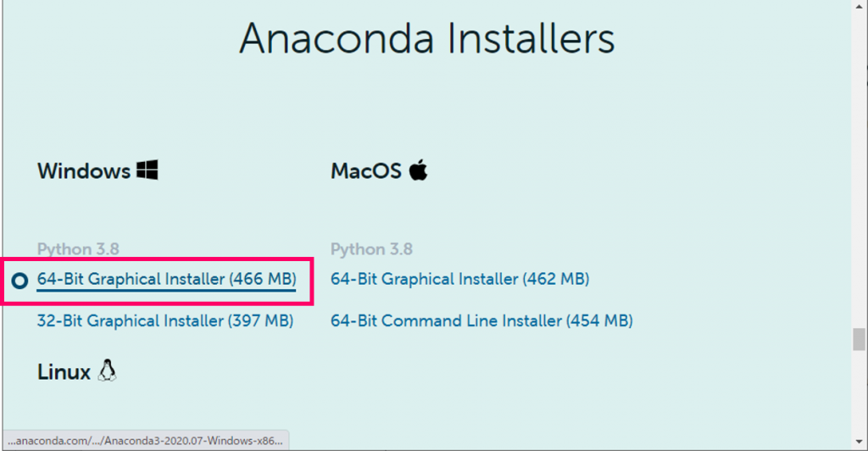Image resolution: width=868 pixels, height=451 pixels.
Task: Click the Apple logo beside MacOS
Action: (418, 170)
